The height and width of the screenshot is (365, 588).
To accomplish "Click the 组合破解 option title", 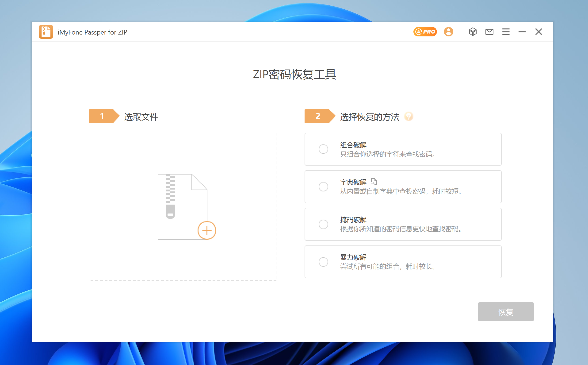I will (x=353, y=145).
